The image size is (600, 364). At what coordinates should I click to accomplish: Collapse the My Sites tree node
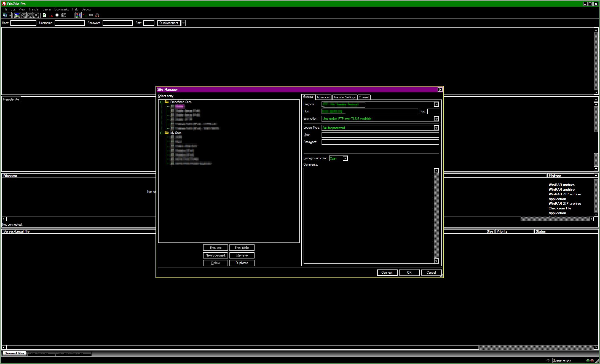point(162,133)
